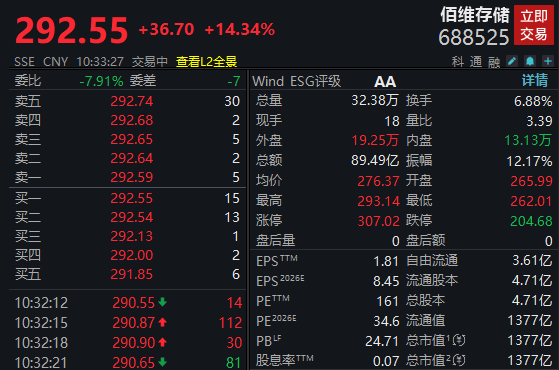Click the info icon beside 总市值1
This screenshot has height=370, width=559.
point(459,340)
